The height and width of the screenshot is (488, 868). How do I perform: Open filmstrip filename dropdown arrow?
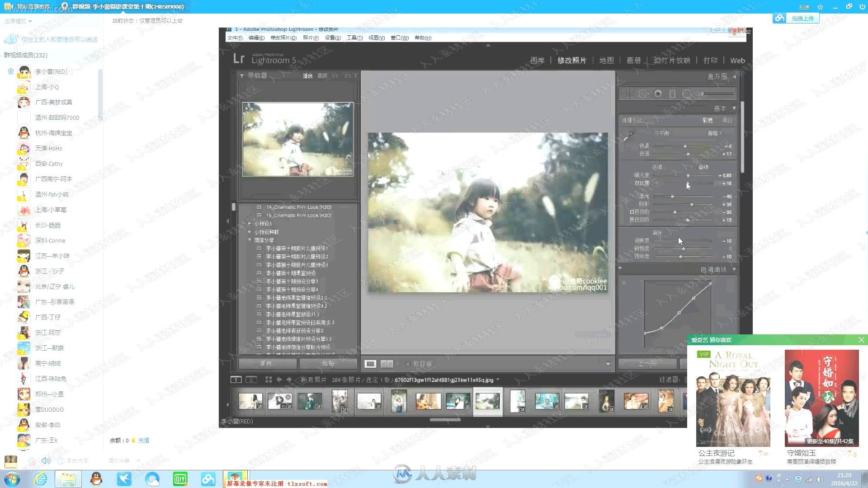tap(498, 380)
